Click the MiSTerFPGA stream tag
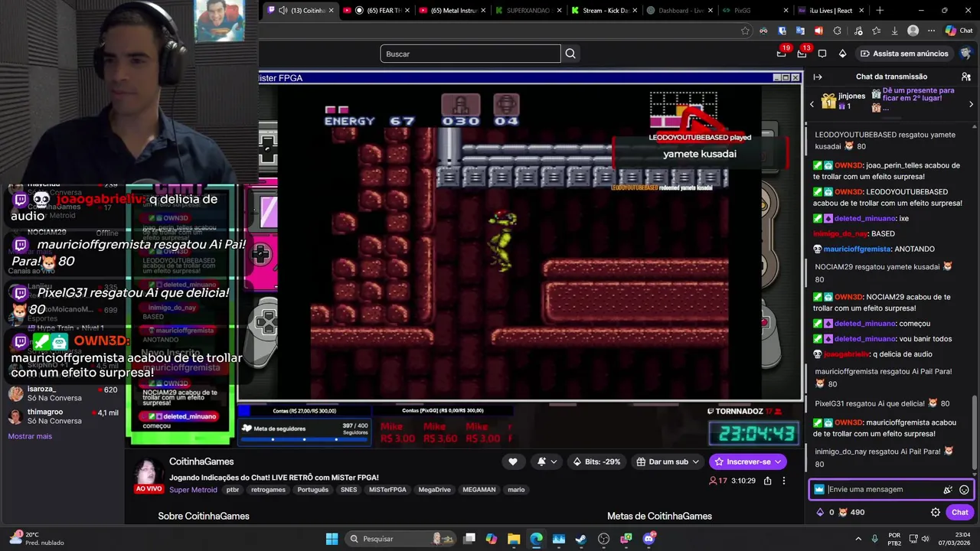The height and width of the screenshot is (551, 980). [x=387, y=490]
